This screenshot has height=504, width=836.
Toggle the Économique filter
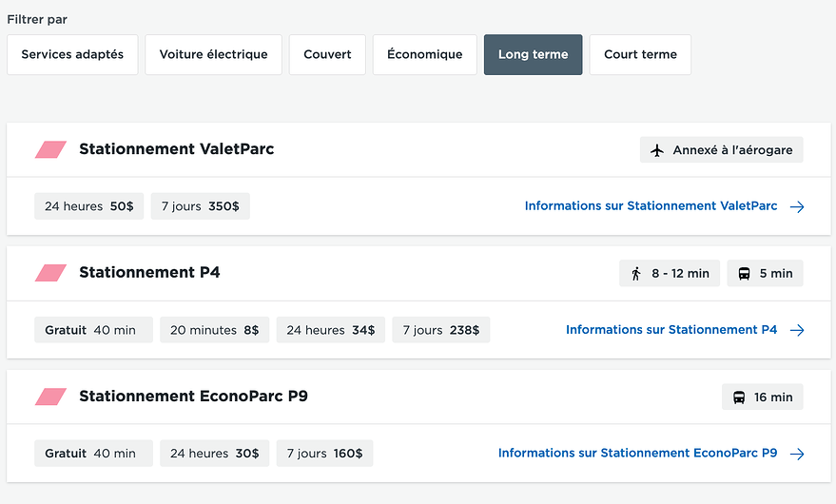coord(425,54)
